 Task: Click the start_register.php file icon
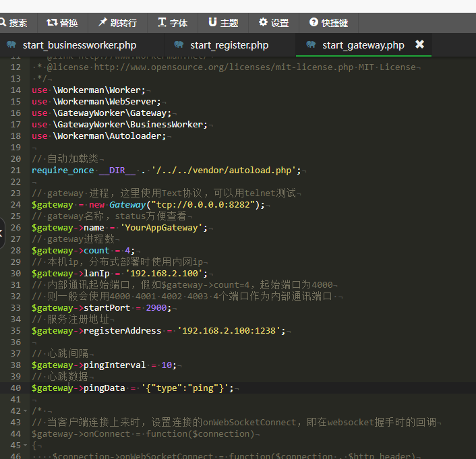(179, 45)
